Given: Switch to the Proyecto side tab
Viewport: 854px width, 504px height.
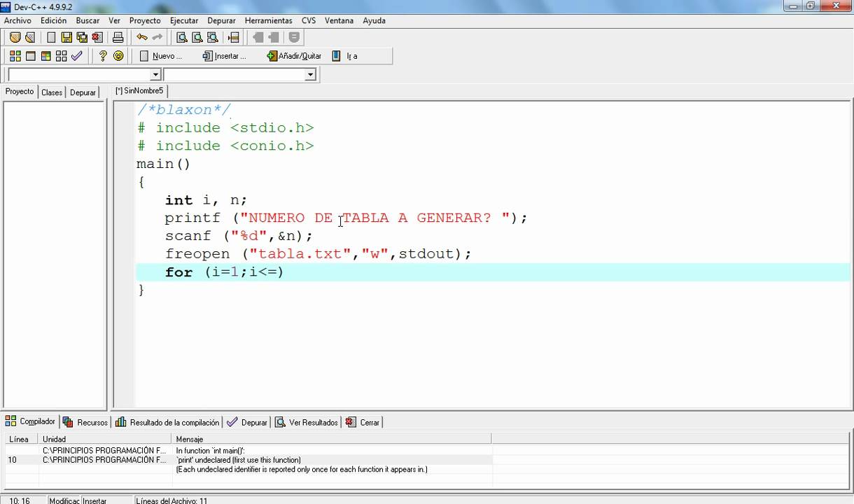Looking at the screenshot, I should point(20,92).
